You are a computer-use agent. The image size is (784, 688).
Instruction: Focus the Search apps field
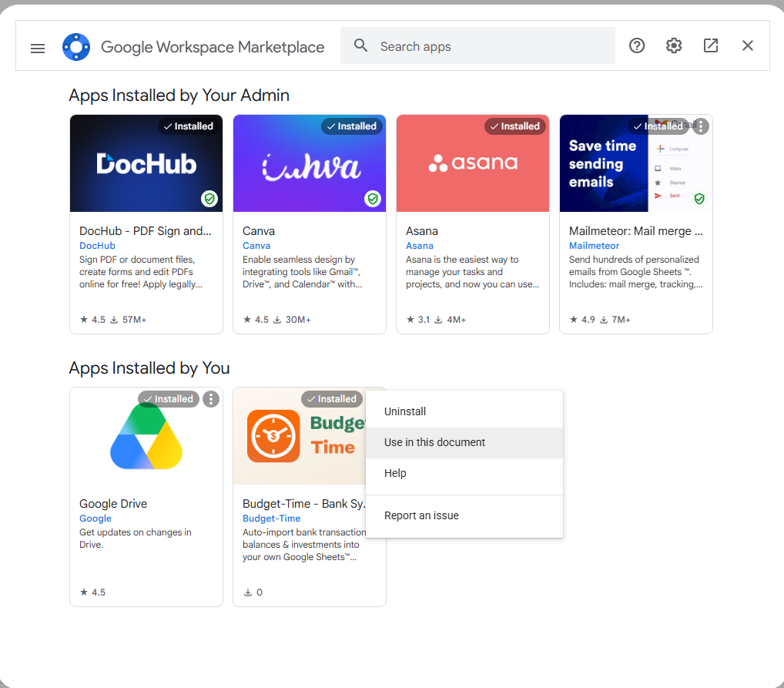(x=477, y=45)
